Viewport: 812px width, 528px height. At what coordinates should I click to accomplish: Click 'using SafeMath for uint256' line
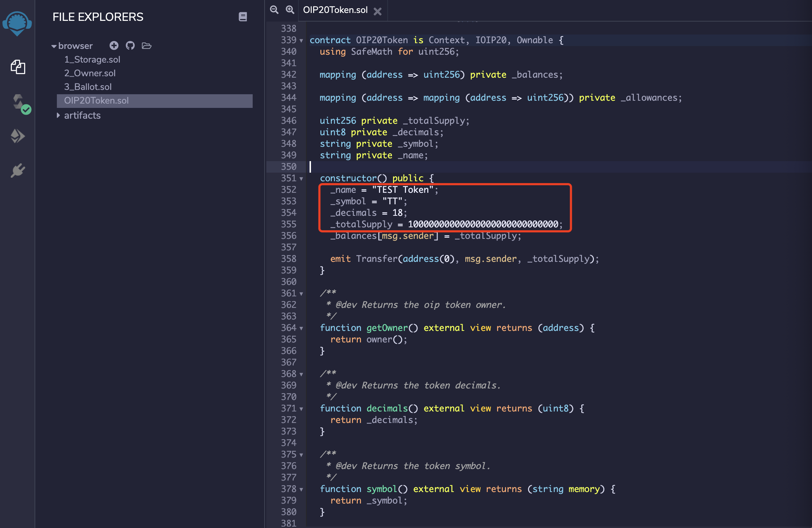click(x=389, y=51)
